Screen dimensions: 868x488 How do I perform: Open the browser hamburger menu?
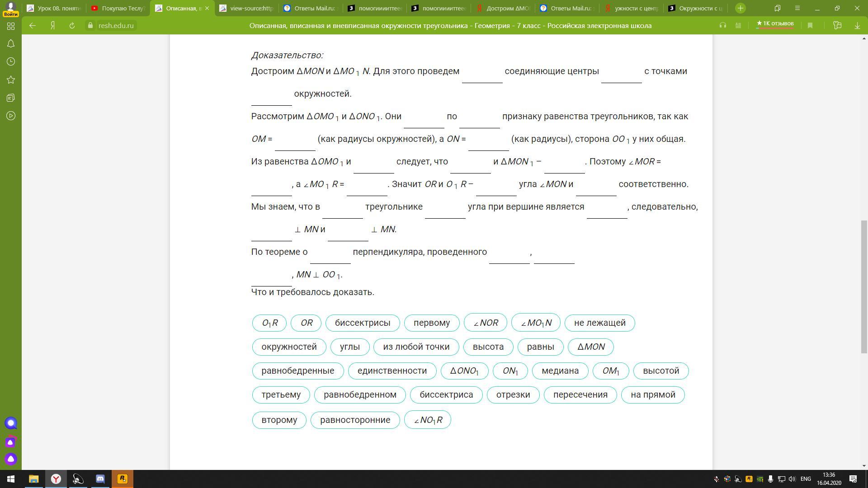coord(797,8)
